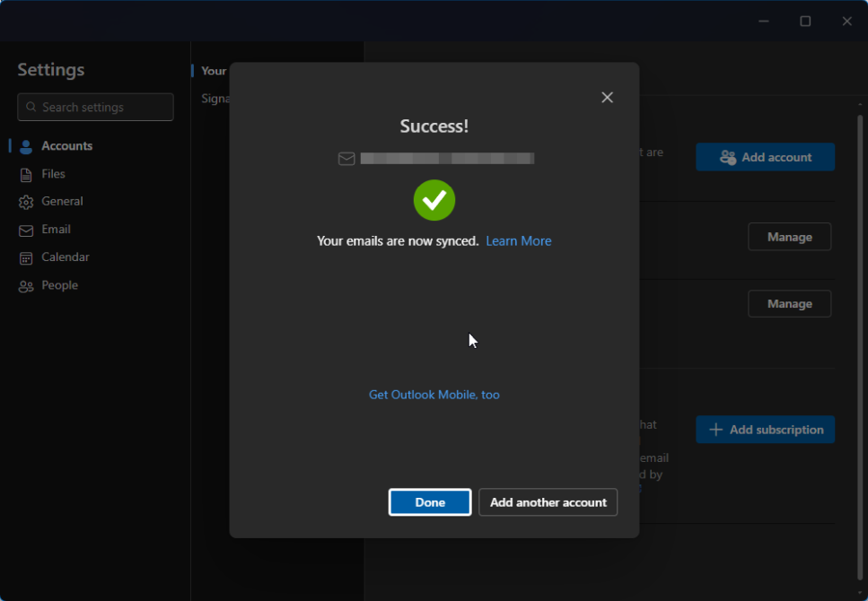
Task: Close the Outlook window
Action: (847, 21)
